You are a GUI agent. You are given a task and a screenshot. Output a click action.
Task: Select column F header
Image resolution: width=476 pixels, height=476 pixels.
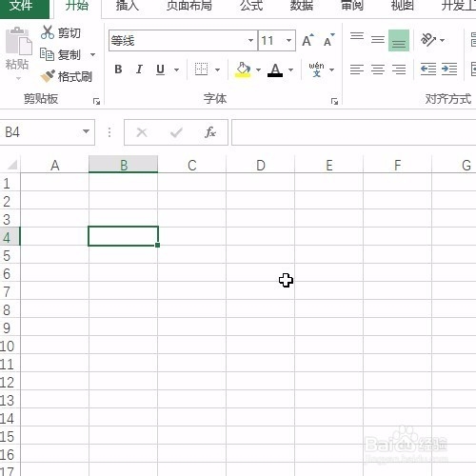coord(398,165)
